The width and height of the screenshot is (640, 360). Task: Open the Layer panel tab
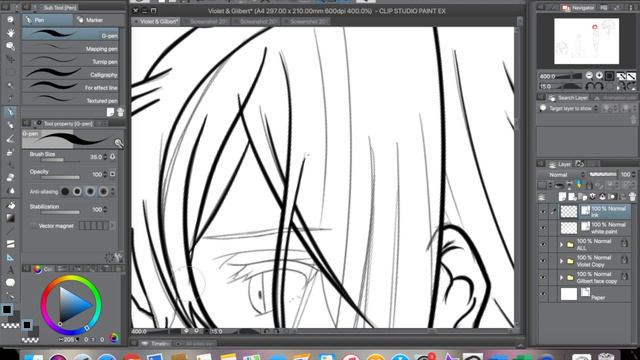pos(560,164)
